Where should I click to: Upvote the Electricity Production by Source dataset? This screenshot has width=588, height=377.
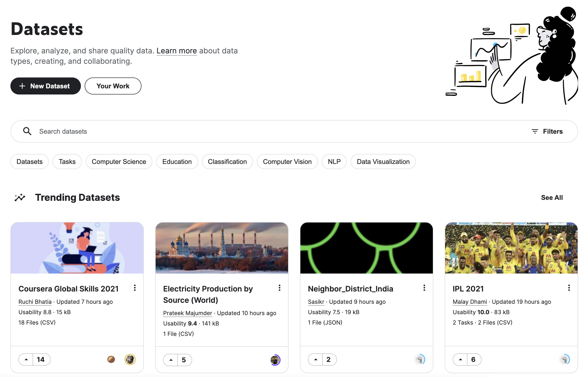pos(171,360)
